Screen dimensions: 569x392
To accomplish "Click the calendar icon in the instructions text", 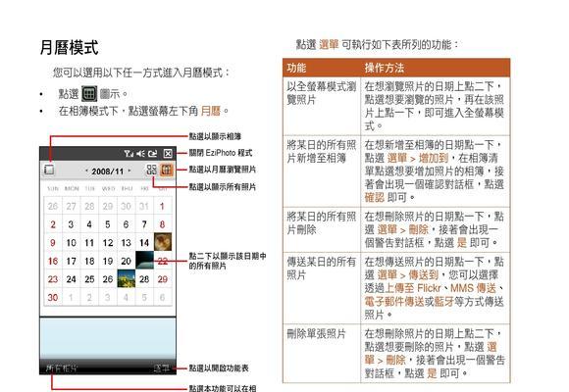I will [x=89, y=94].
